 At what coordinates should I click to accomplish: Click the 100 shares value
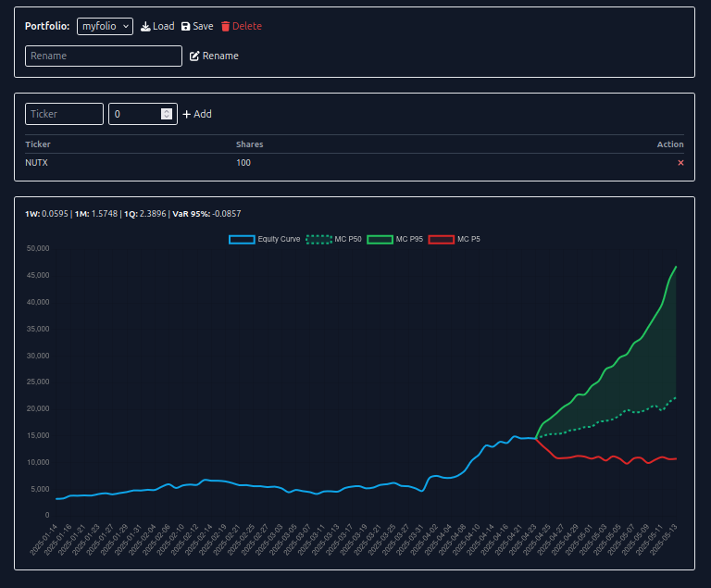[243, 163]
